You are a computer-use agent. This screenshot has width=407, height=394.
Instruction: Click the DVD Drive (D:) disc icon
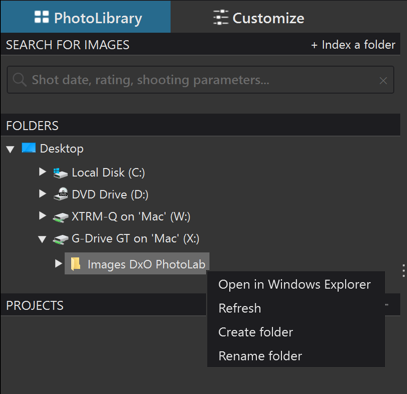61,194
